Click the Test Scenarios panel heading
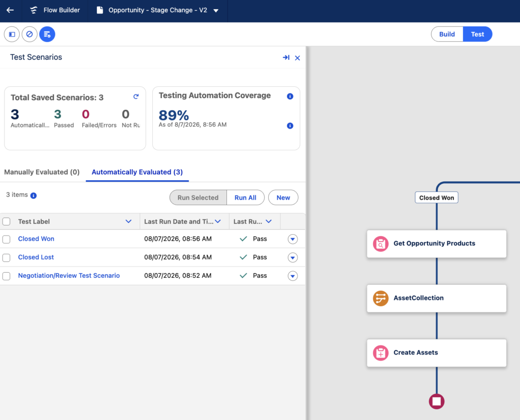 point(36,57)
